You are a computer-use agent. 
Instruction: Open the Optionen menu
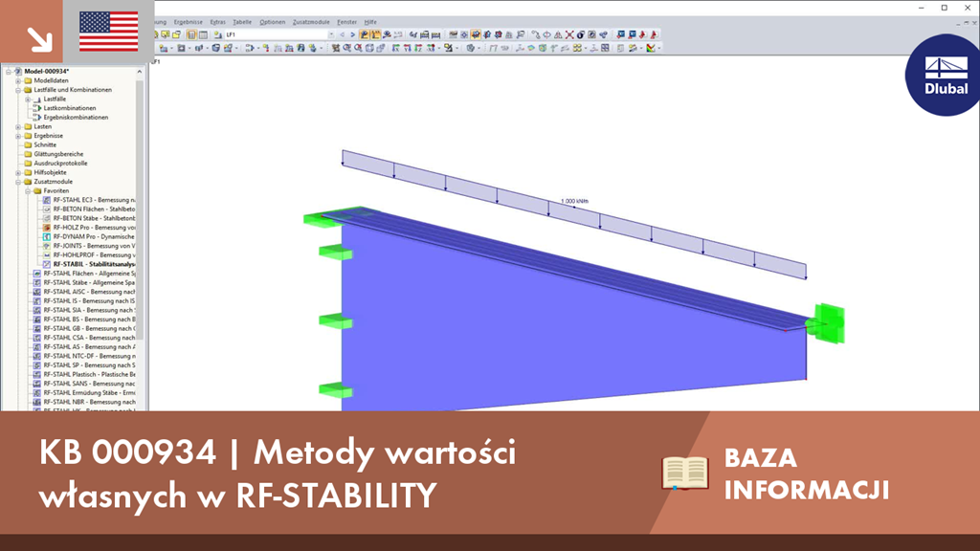point(272,22)
